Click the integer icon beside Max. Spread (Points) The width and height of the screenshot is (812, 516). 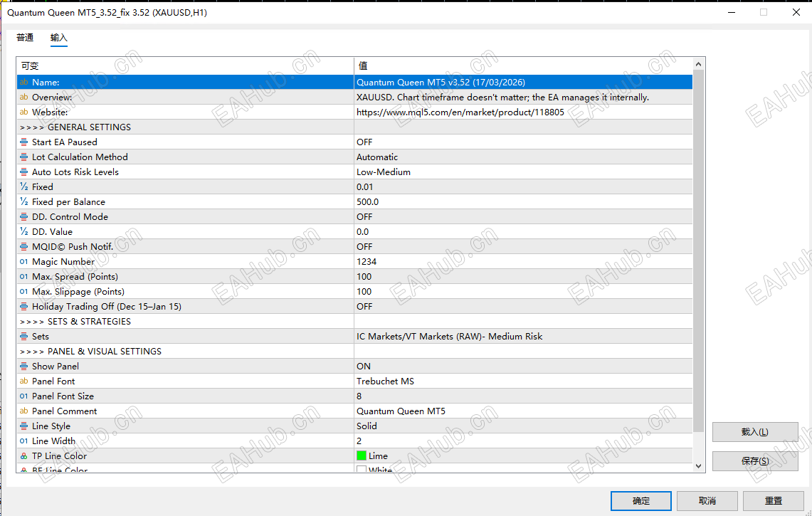click(x=23, y=277)
